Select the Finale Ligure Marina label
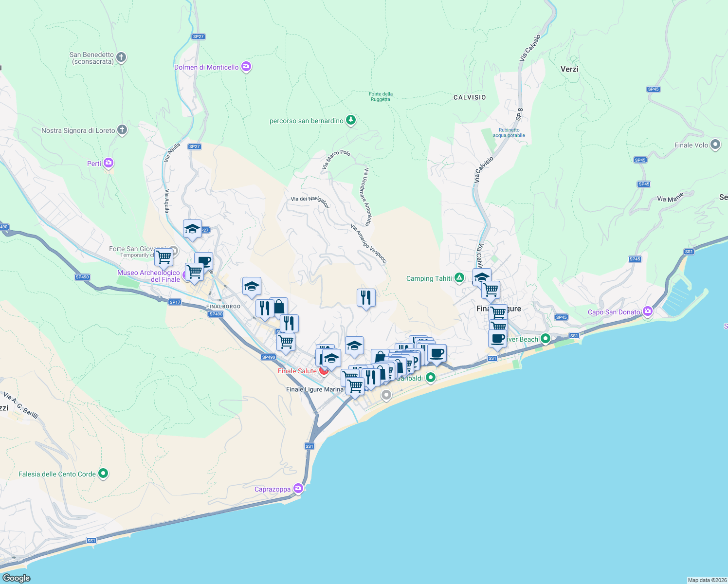This screenshot has width=728, height=584. pos(314,389)
